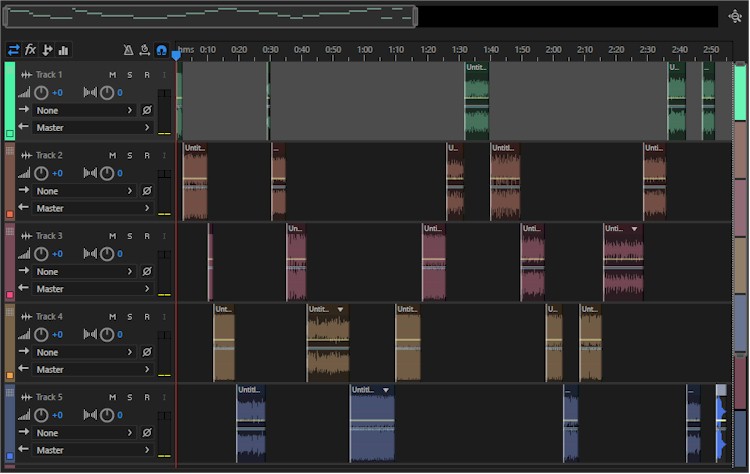Toggle the metronome icon
Screen dimensions: 750x474
point(128,50)
